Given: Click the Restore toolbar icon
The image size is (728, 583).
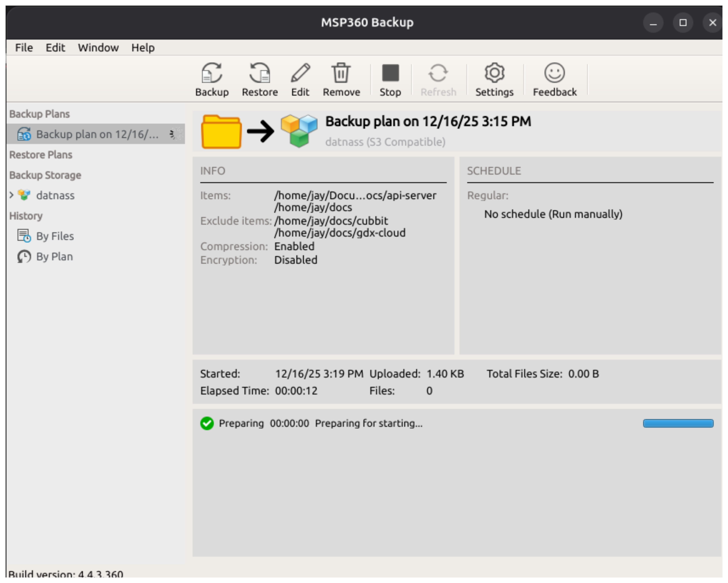Looking at the screenshot, I should pyautogui.click(x=260, y=73).
